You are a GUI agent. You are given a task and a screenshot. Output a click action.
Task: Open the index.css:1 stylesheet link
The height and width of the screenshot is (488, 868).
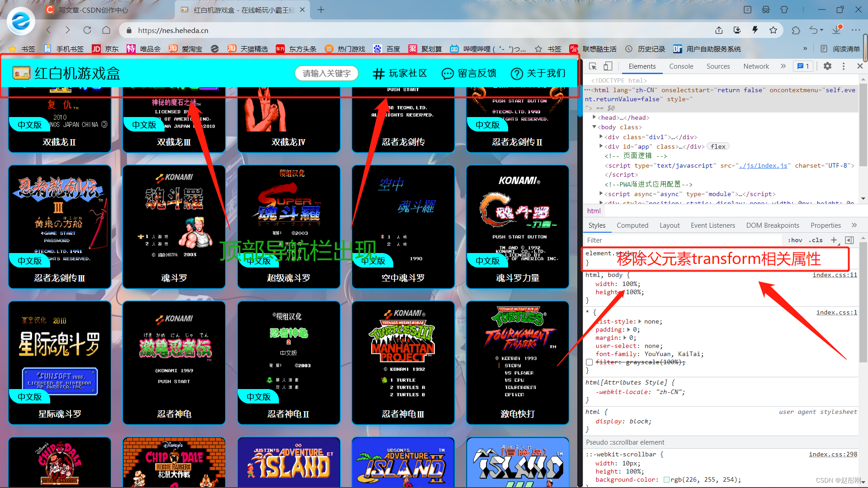[x=836, y=312]
